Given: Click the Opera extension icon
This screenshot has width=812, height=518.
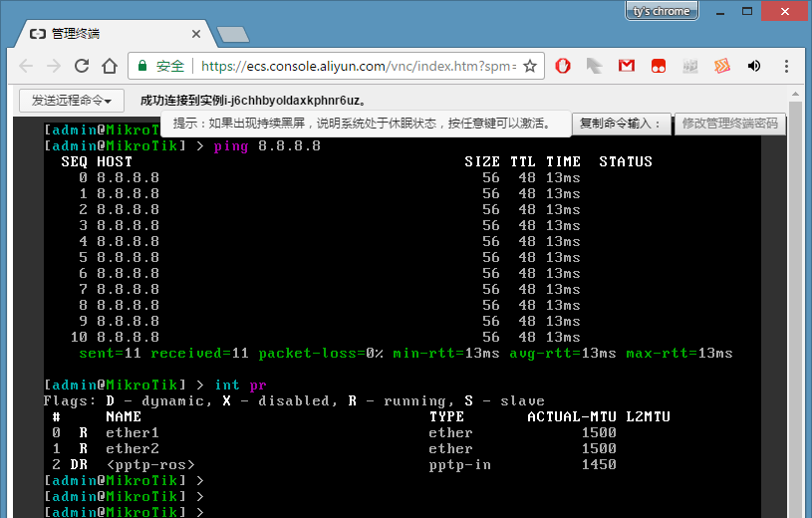Looking at the screenshot, I should tap(563, 66).
